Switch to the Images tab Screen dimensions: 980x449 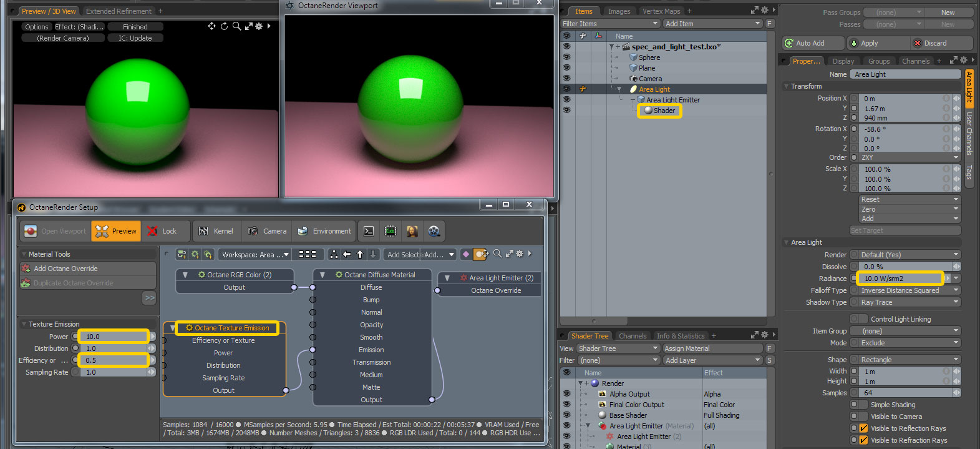pyautogui.click(x=619, y=11)
